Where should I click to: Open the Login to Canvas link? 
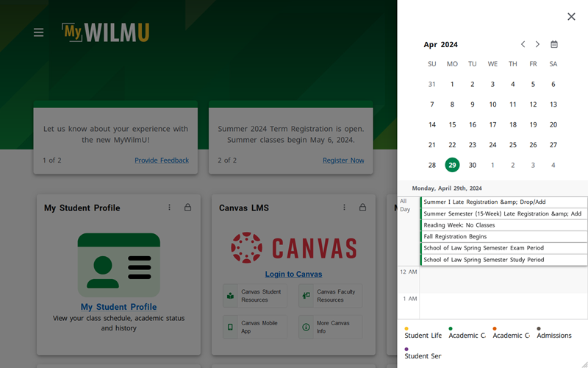(x=293, y=274)
